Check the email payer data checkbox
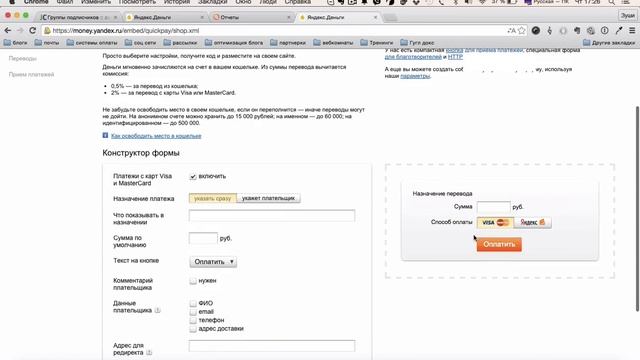This screenshot has width=640, height=360. pos(193,312)
